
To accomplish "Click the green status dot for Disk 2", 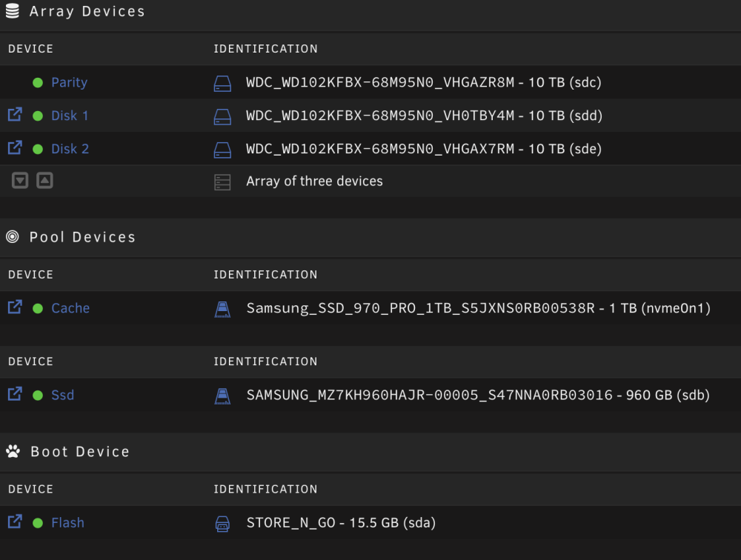I will coord(38,150).
